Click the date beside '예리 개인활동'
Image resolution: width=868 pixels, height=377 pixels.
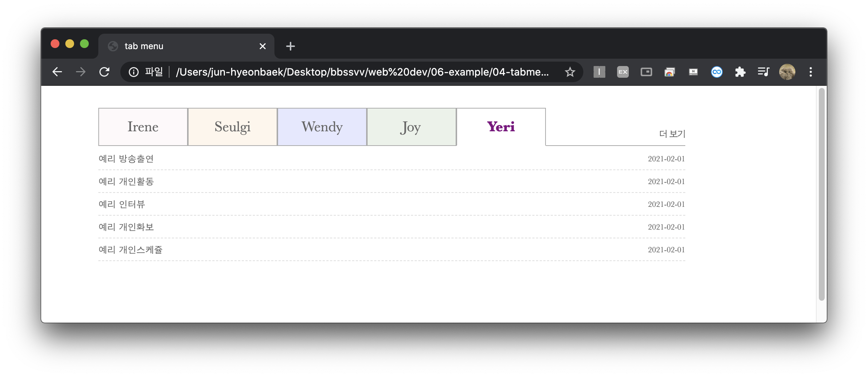point(666,182)
